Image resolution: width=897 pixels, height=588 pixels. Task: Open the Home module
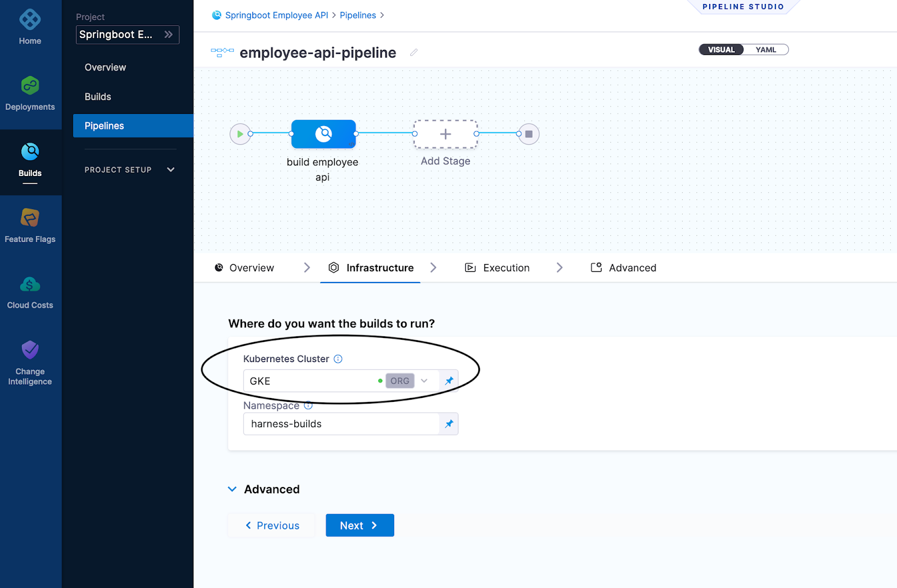[30, 26]
